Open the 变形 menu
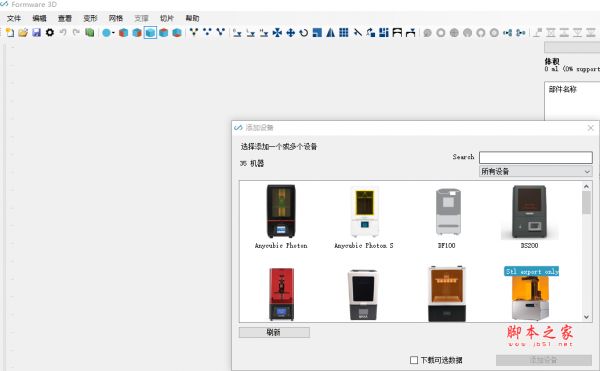Image resolution: width=600 pixels, height=371 pixels. click(x=90, y=18)
